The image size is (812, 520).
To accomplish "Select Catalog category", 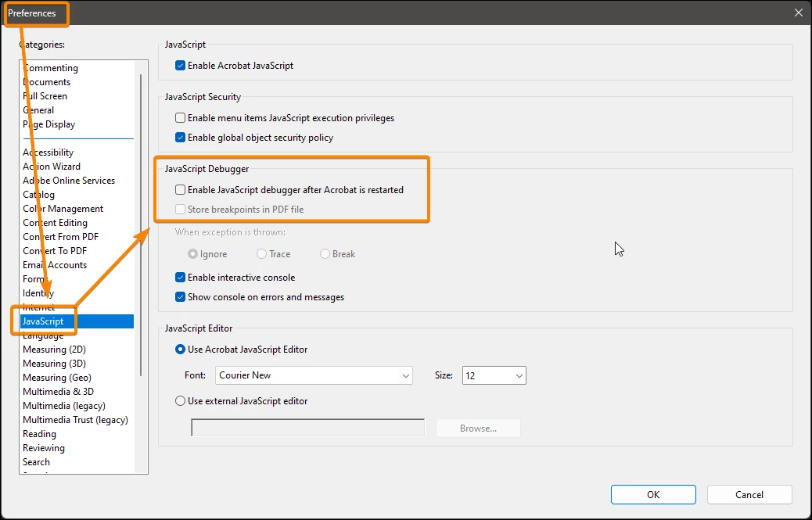I will pos(38,195).
